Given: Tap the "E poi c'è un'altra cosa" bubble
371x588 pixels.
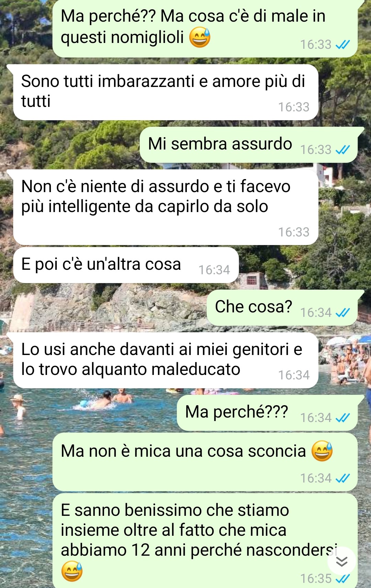Looking at the screenshot, I should point(126,265).
